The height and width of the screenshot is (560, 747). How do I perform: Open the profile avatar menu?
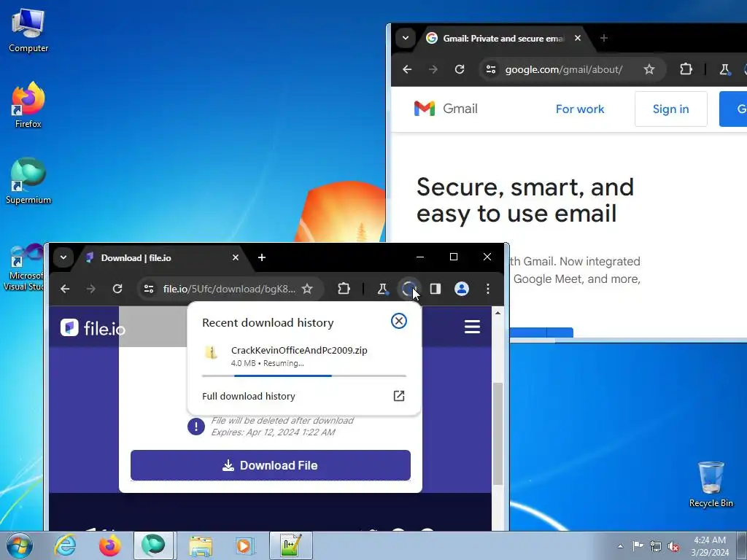pyautogui.click(x=462, y=289)
